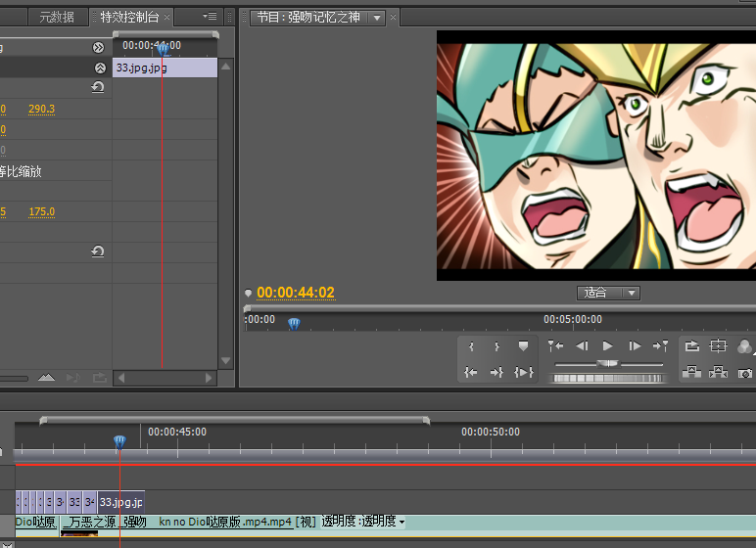The image size is (756, 548).
Task: Toggle audio loop playback in Effect Controls
Action: [99, 377]
